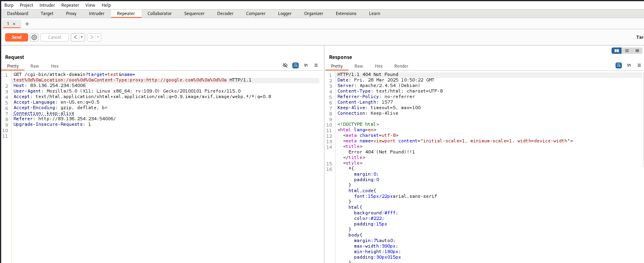Click the Referrer-Policy: no-referrer response header
The height and width of the screenshot is (263, 644).
[x=376, y=96]
